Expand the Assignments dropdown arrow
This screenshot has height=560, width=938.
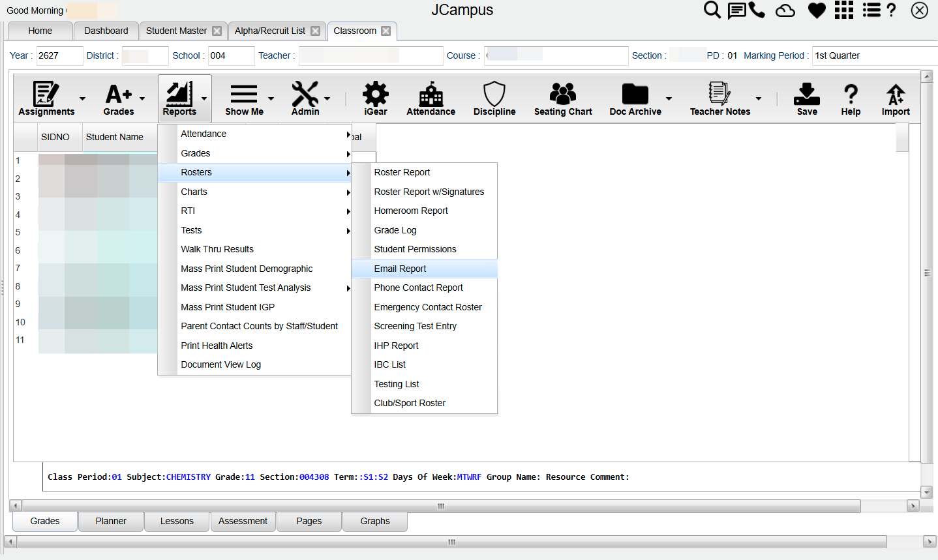82,98
